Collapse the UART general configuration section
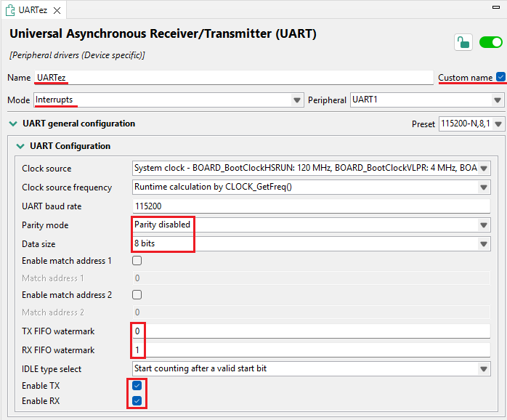The width and height of the screenshot is (507, 420). (x=12, y=124)
